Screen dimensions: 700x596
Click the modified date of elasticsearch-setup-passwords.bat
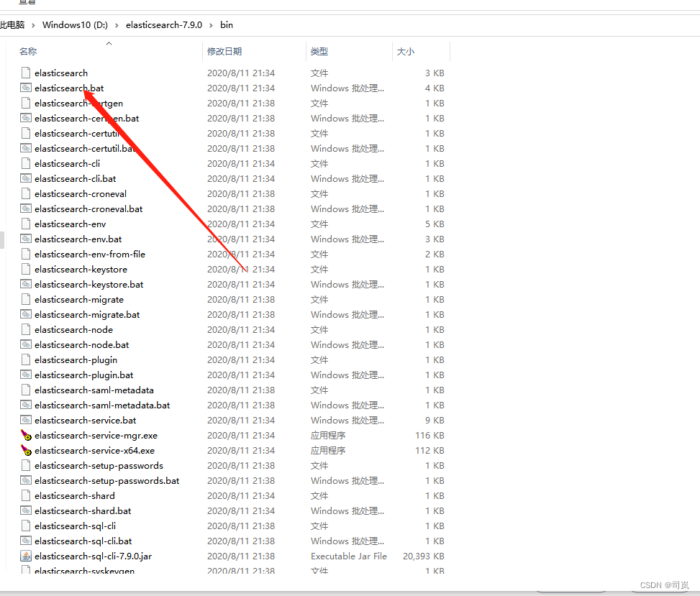click(x=241, y=481)
